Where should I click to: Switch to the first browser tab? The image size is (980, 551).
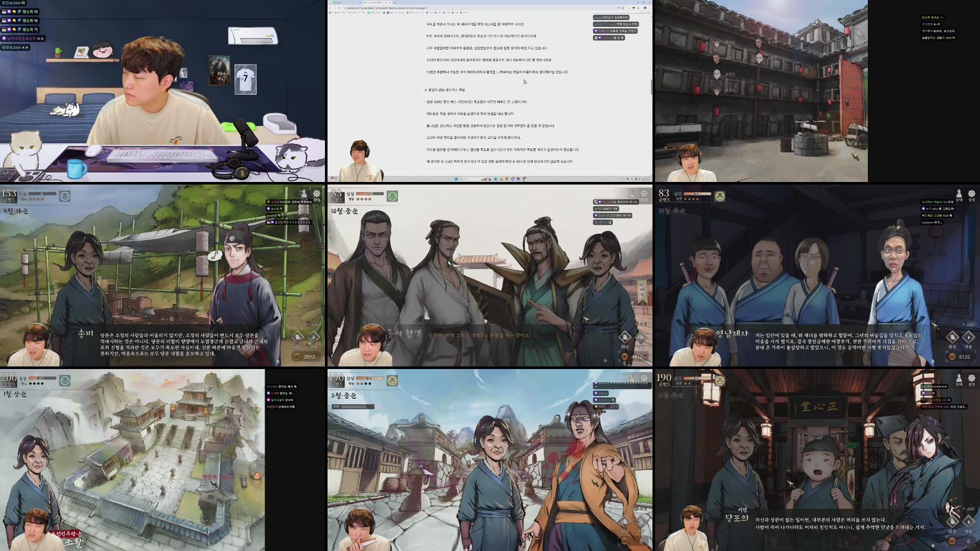coord(348,3)
